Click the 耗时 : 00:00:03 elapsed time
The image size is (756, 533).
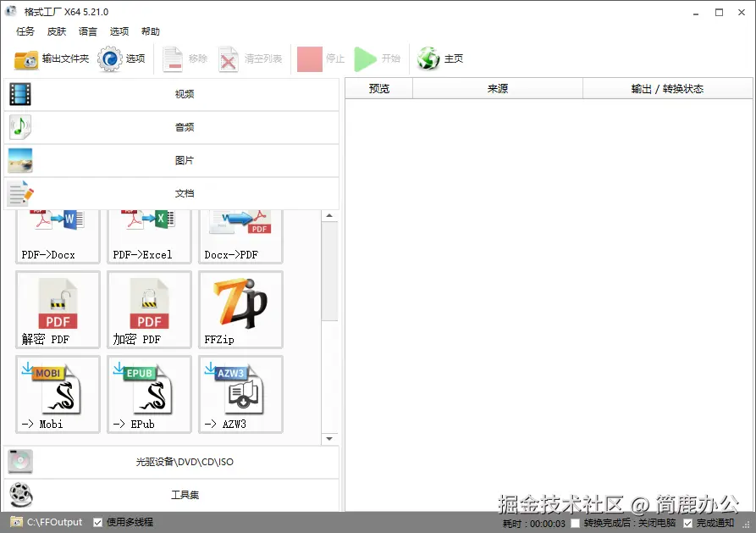tap(533, 524)
